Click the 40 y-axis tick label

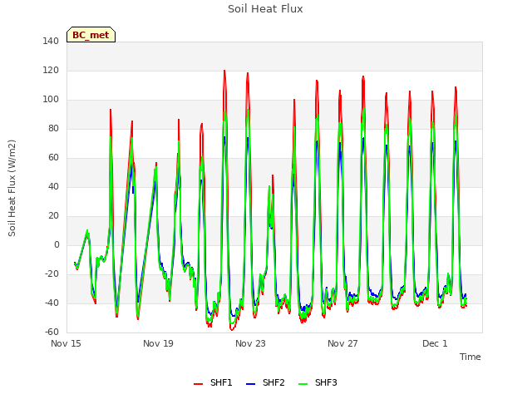(x=53, y=186)
